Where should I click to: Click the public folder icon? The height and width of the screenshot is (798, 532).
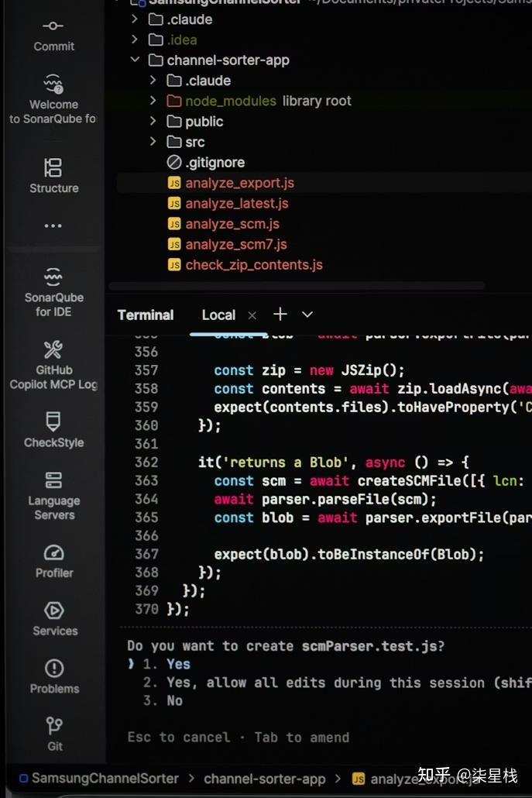pyautogui.click(x=174, y=121)
